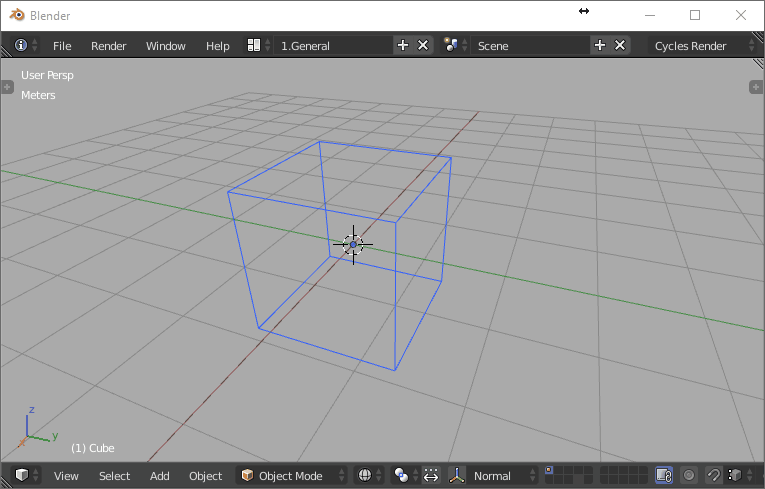Maximize the Blender window

point(695,15)
